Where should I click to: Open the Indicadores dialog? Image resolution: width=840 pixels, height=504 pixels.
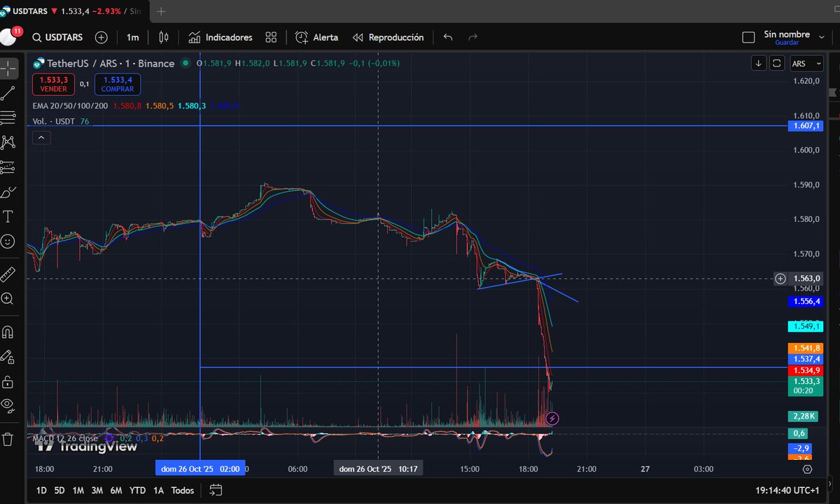(220, 37)
